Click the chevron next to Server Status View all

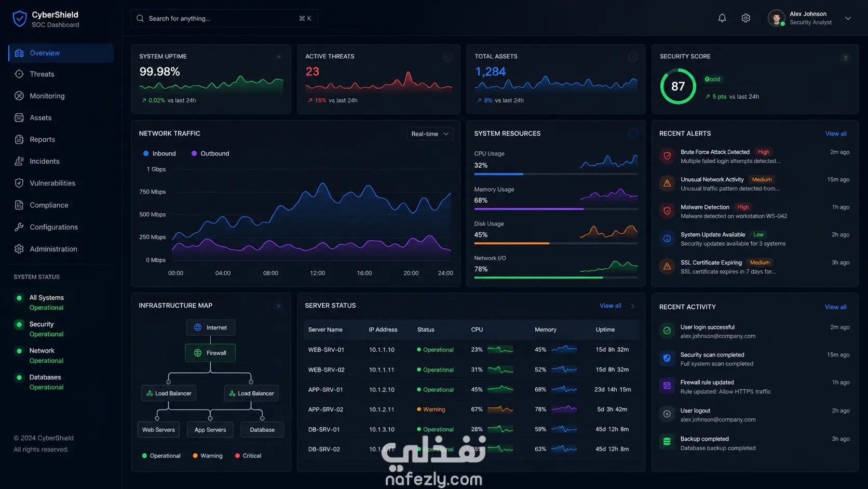click(x=632, y=306)
